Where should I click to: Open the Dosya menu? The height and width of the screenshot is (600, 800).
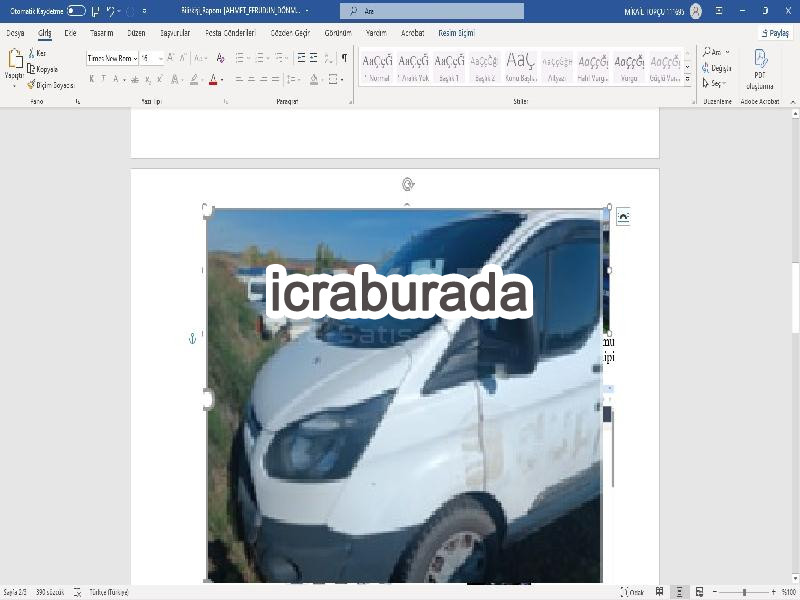(15, 33)
